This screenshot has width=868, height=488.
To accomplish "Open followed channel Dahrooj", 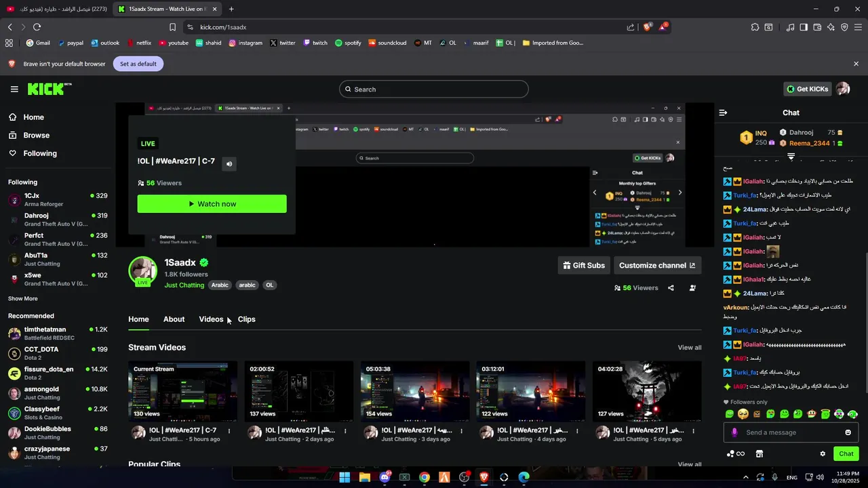I will click(x=57, y=220).
